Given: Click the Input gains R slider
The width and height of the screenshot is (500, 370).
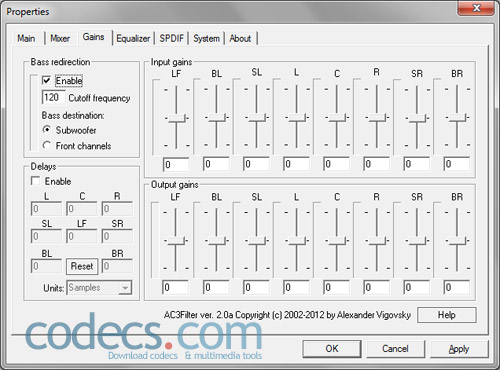Looking at the screenshot, I should click(377, 118).
